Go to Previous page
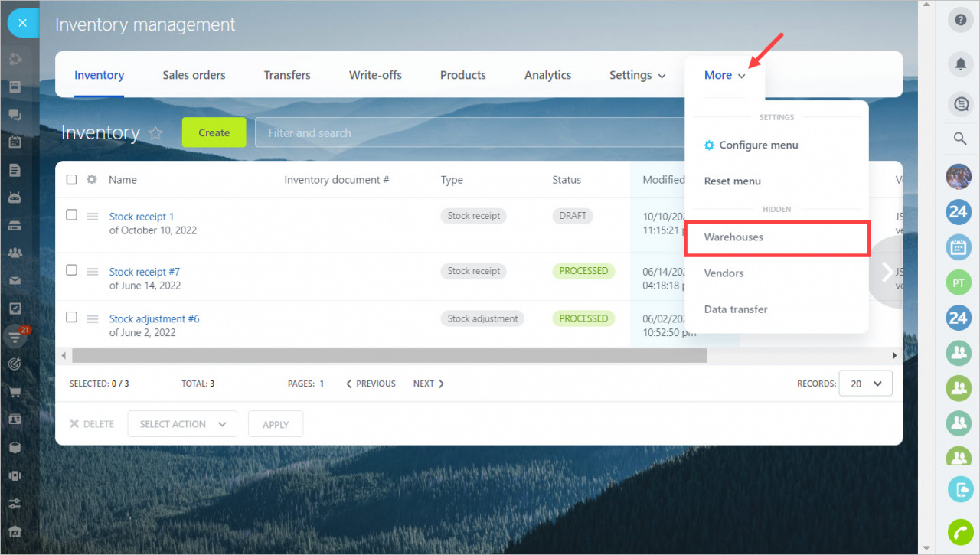 coord(371,384)
